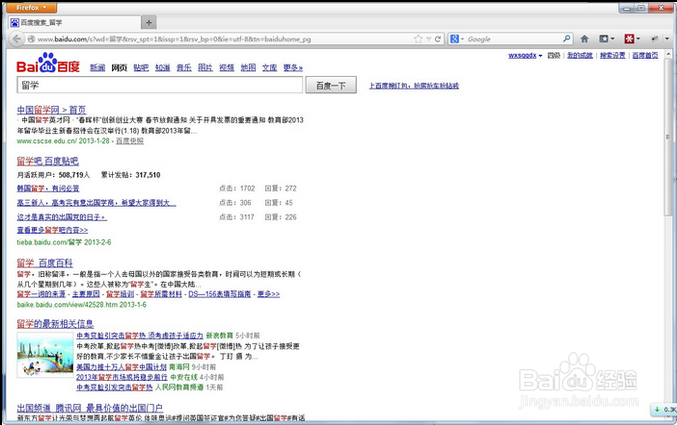677x425 pixels.
Task: Open 查看更多留学吧内容>> link
Action: 52,230
